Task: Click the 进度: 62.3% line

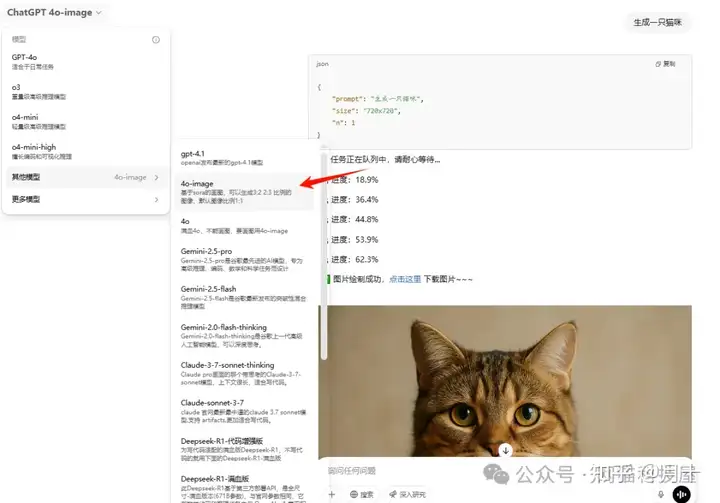Action: pyautogui.click(x=354, y=259)
